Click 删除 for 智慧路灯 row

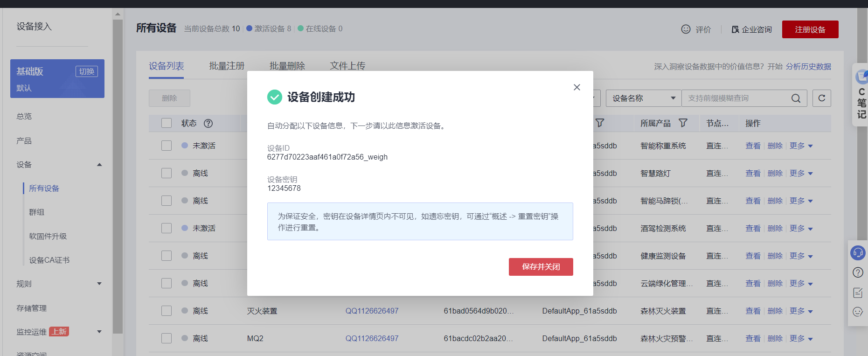click(775, 173)
